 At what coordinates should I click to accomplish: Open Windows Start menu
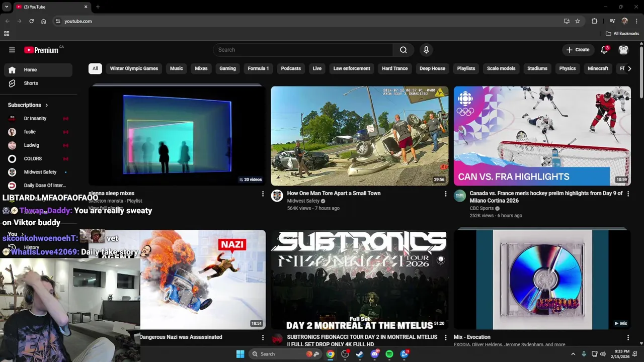pos(240,354)
